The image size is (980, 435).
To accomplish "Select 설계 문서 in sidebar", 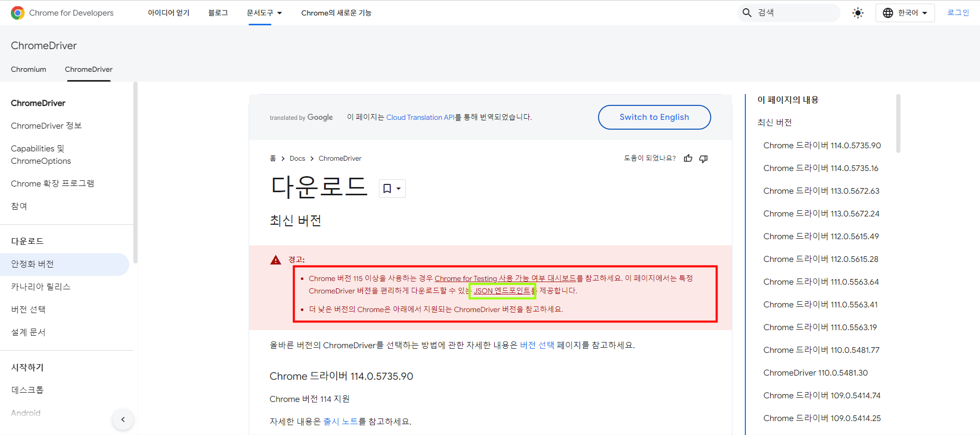I will tap(28, 332).
